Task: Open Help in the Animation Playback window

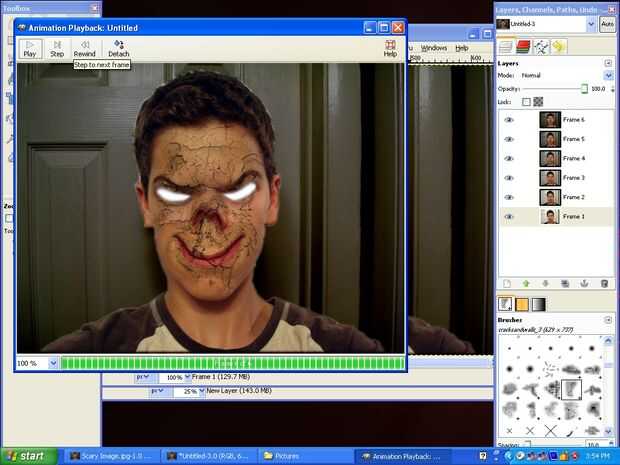Action: pos(390,49)
